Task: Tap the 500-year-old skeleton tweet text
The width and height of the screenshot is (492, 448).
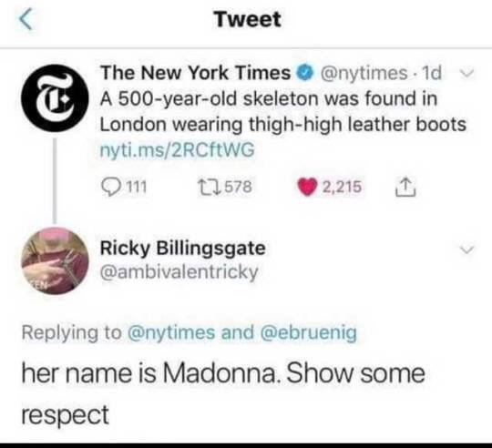Action: click(x=283, y=111)
